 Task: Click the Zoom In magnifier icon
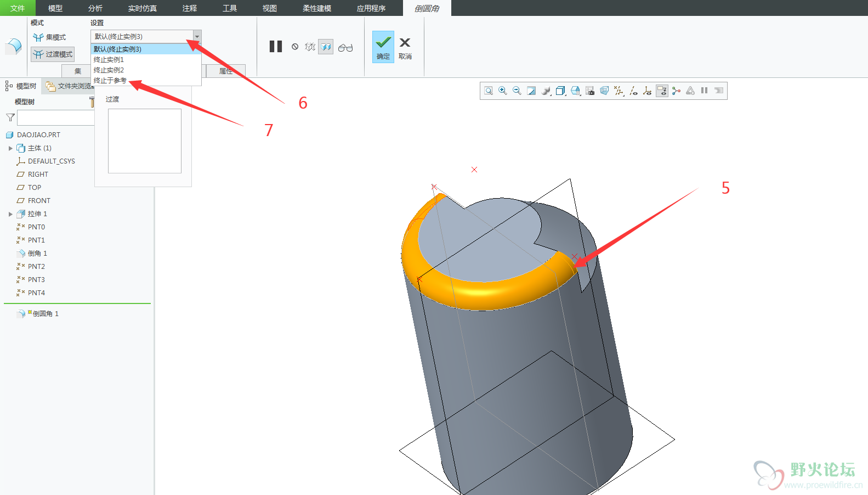click(x=503, y=91)
